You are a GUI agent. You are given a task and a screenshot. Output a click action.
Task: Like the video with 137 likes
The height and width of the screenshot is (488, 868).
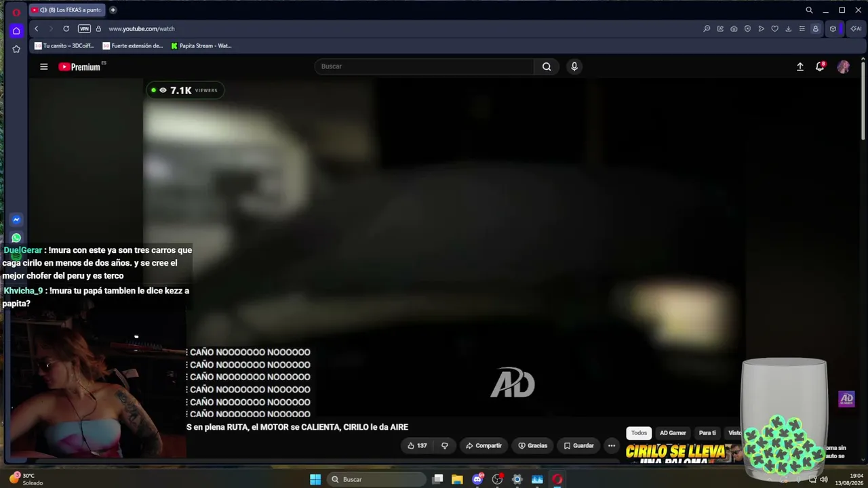pos(417,445)
